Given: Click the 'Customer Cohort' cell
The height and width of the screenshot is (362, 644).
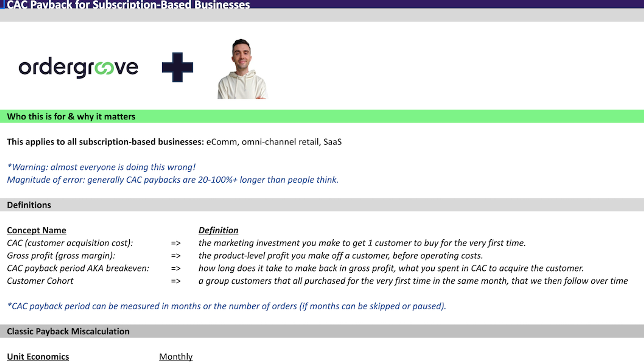Looking at the screenshot, I should tap(40, 281).
